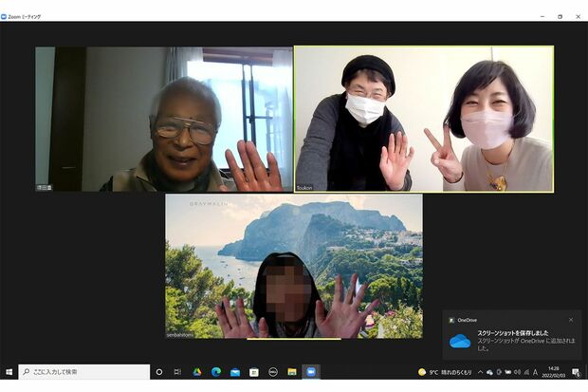The image size is (588, 392).
Task: Select the Capri-background participant video tile
Action: 294,266
